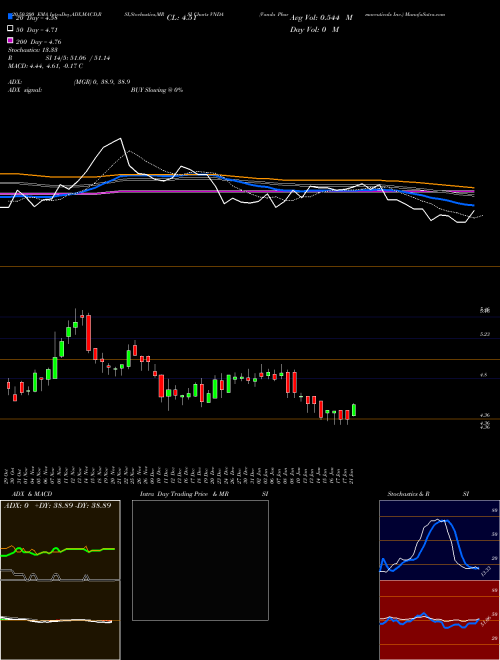Click the 'Stochastics & RSI' panel title
The height and width of the screenshot is (660, 500).
coord(428,494)
